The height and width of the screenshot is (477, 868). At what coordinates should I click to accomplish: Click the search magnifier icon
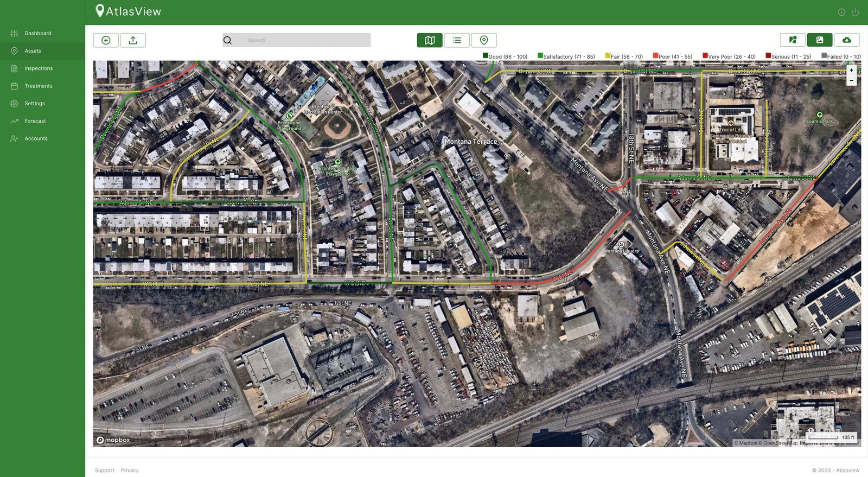(227, 40)
